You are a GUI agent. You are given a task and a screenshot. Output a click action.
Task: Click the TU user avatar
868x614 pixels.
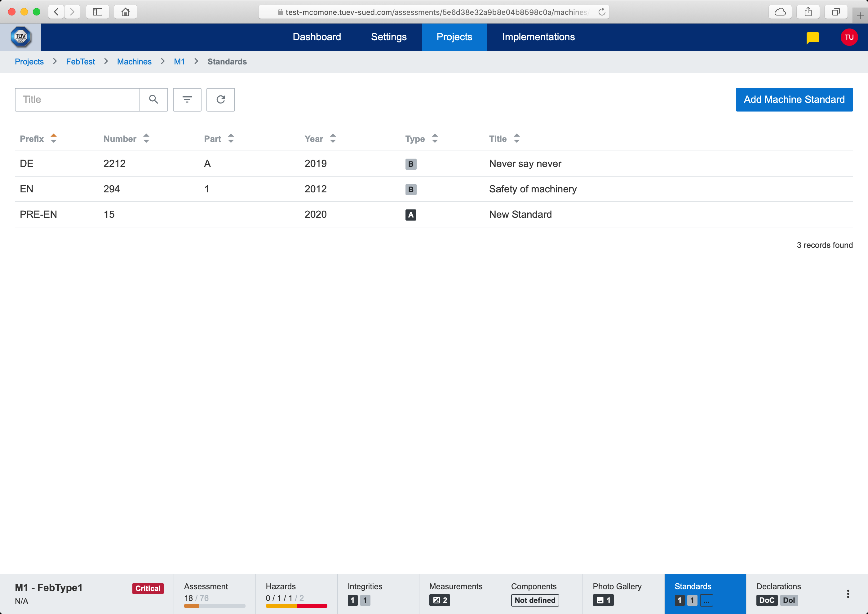[x=849, y=37]
